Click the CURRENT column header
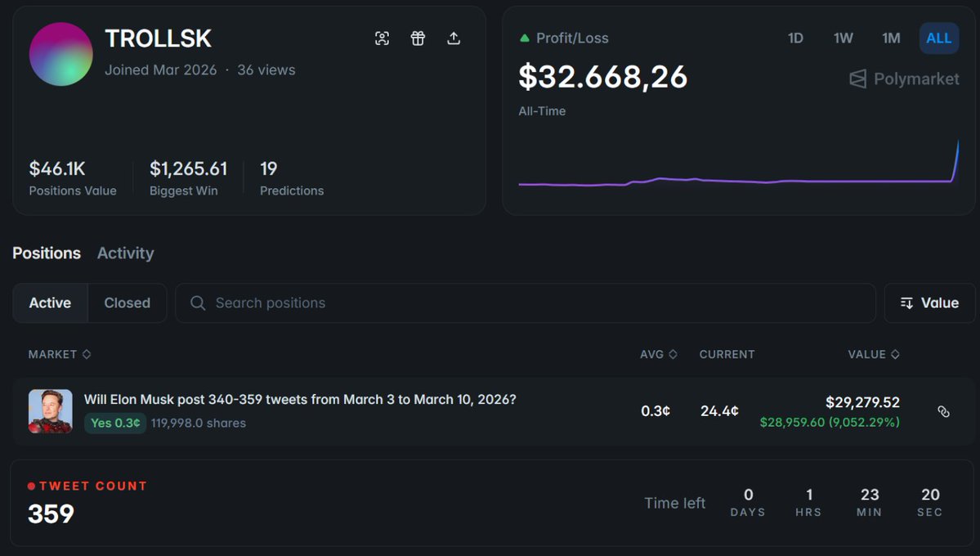The image size is (980, 556). point(727,354)
